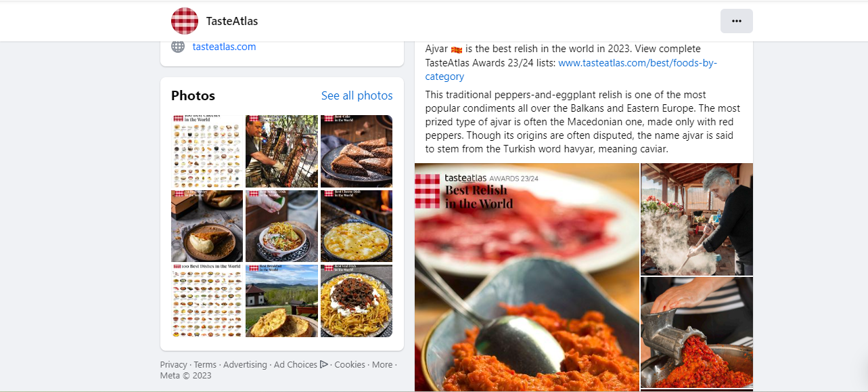Open the Best Breakfast landscape photo

(x=281, y=301)
